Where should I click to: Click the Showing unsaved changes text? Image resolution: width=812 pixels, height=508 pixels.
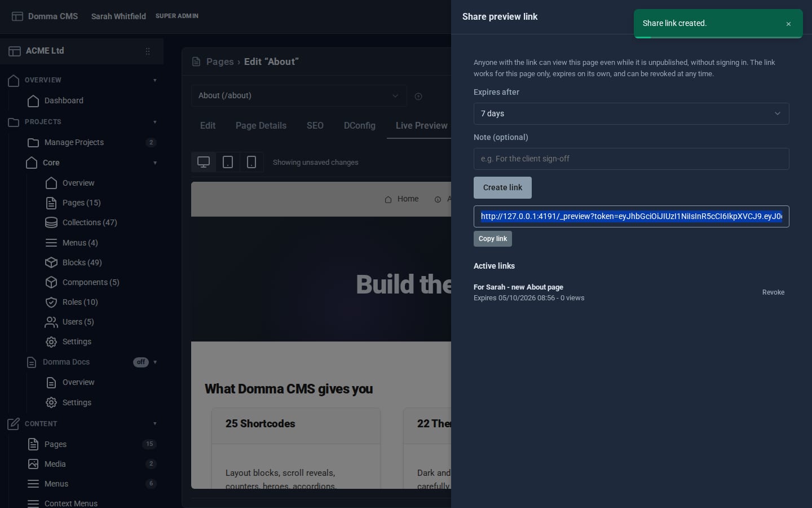coord(316,162)
